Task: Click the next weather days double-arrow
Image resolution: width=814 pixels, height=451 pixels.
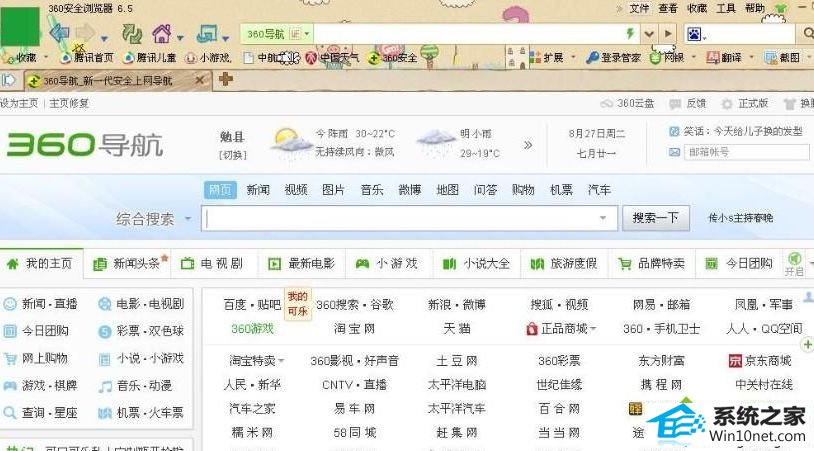Action: [x=528, y=145]
